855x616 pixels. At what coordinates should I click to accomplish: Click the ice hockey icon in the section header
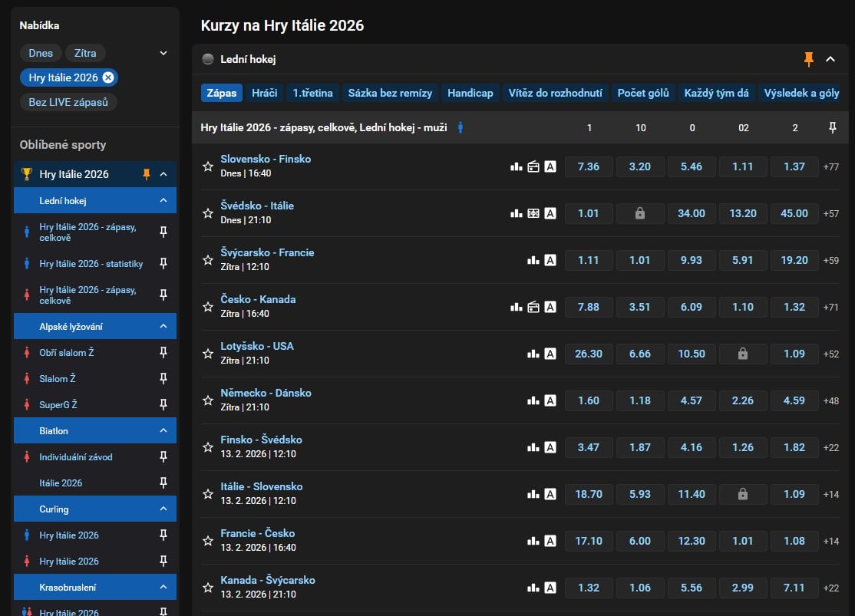tap(207, 58)
